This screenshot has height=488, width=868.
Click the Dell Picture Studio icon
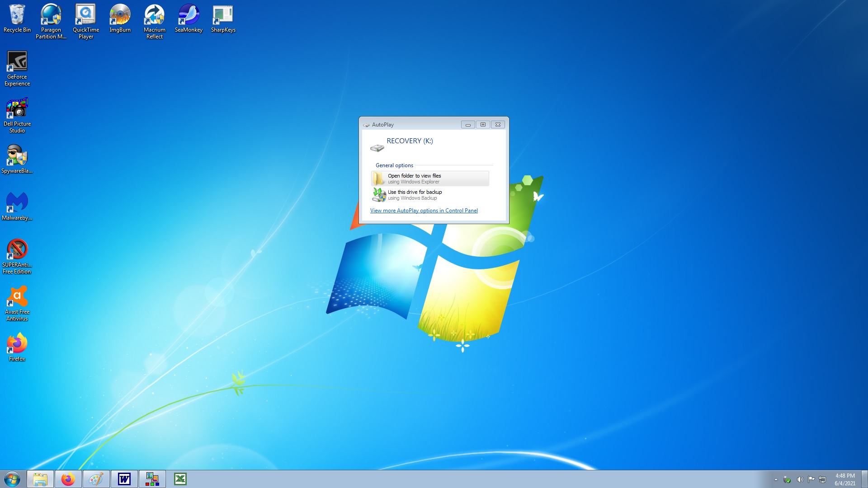(17, 115)
